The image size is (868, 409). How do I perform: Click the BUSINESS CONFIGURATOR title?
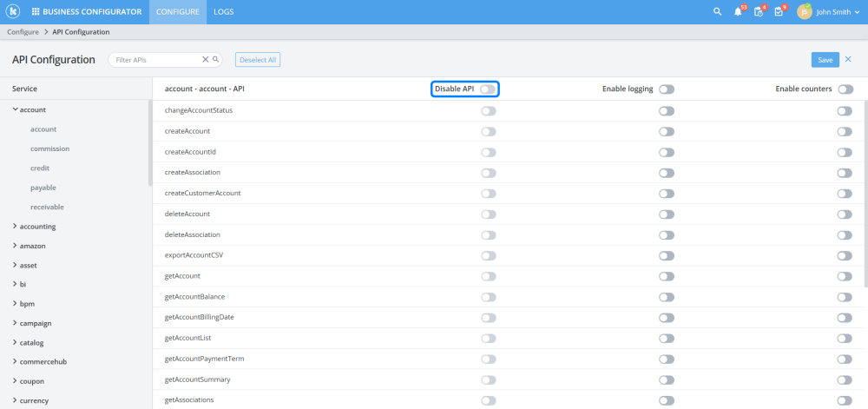click(92, 11)
